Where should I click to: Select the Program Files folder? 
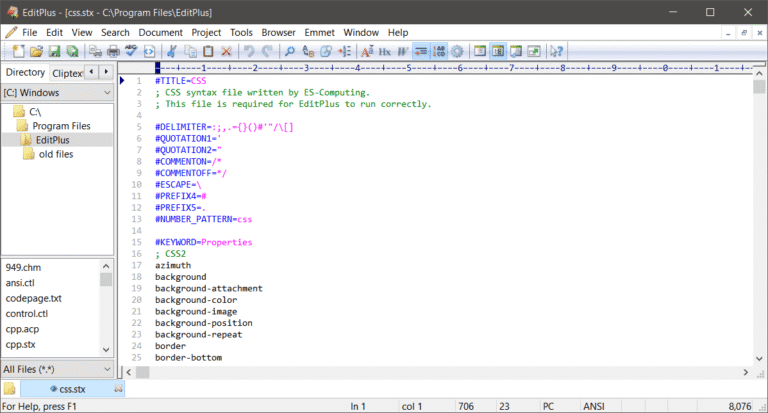(x=61, y=126)
